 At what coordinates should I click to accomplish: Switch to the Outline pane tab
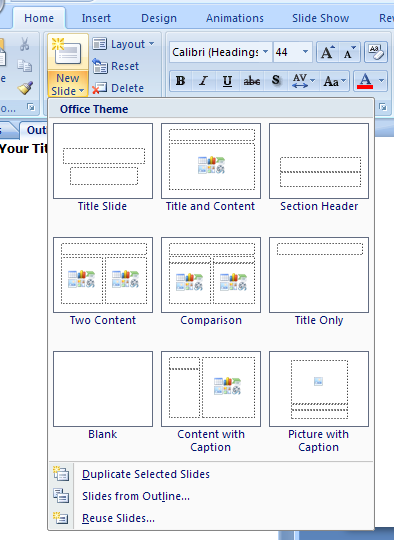(34, 130)
